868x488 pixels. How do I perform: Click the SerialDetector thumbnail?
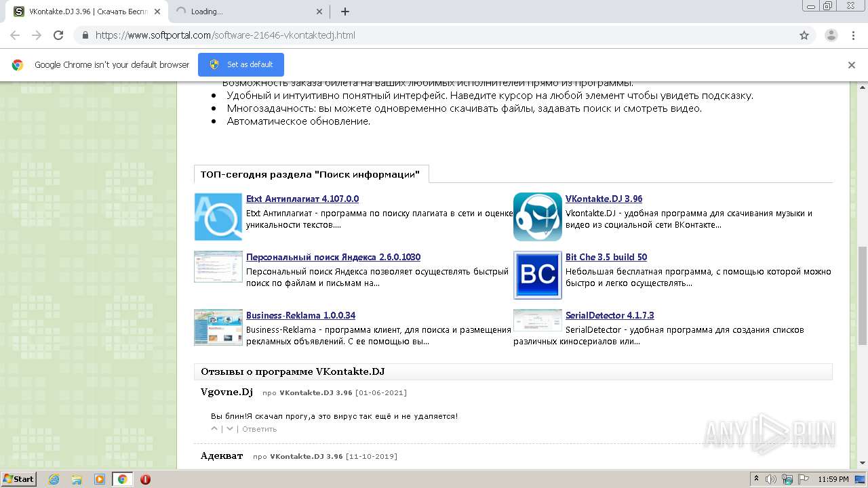(x=538, y=320)
